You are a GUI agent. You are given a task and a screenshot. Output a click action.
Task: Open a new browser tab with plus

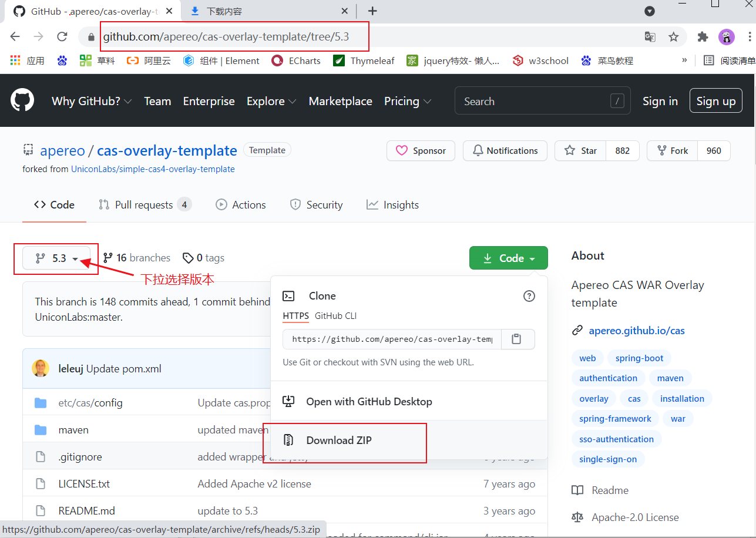(372, 11)
